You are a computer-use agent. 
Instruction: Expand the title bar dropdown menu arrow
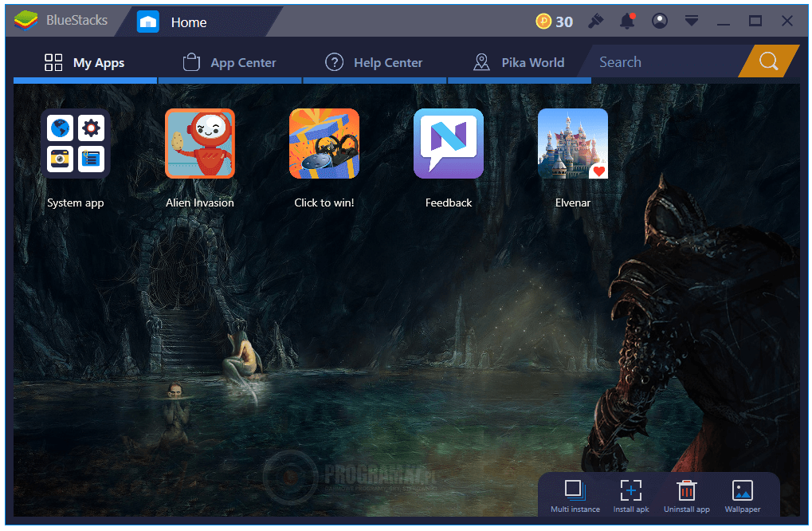pos(692,21)
